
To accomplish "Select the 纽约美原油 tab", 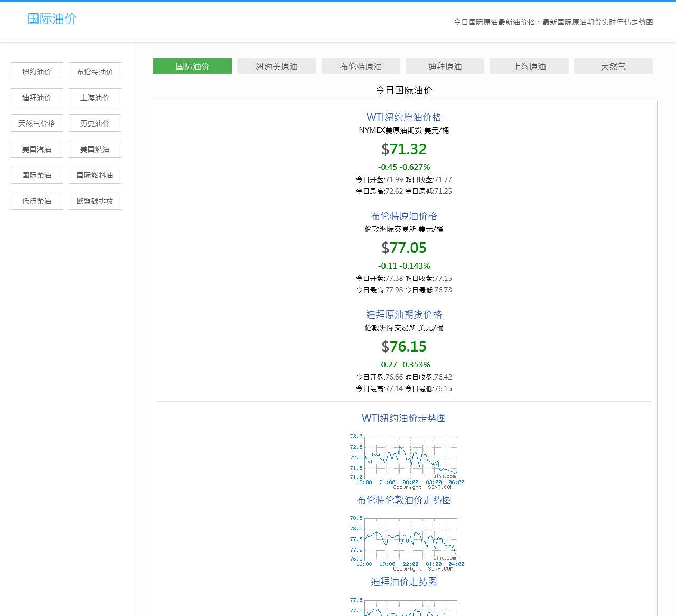I will click(x=276, y=67).
